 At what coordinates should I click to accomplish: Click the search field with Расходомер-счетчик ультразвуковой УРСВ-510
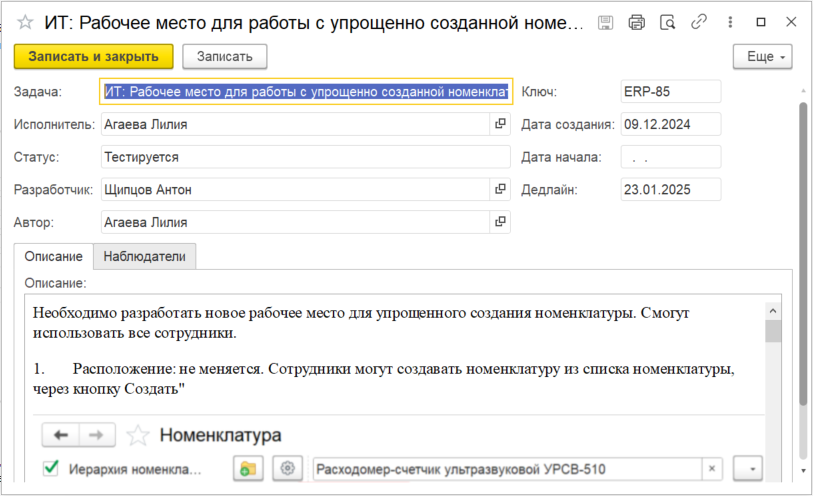click(508, 469)
